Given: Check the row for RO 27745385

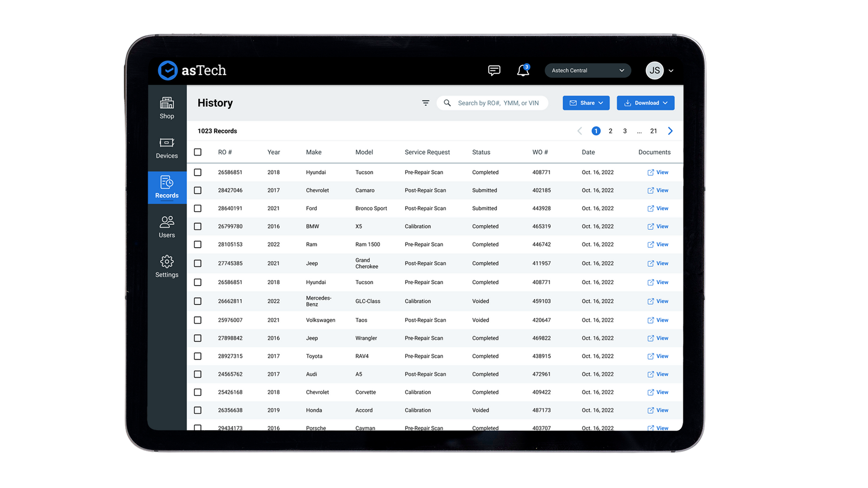Looking at the screenshot, I should pyautogui.click(x=198, y=264).
